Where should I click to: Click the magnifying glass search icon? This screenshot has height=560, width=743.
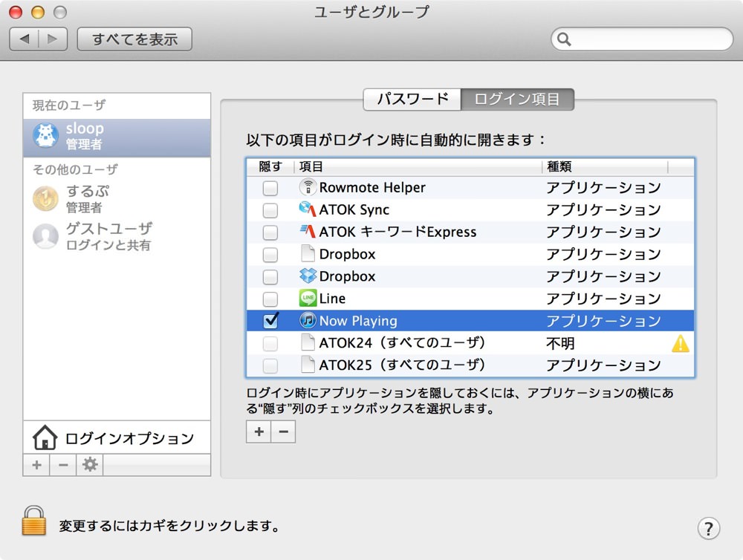(564, 39)
